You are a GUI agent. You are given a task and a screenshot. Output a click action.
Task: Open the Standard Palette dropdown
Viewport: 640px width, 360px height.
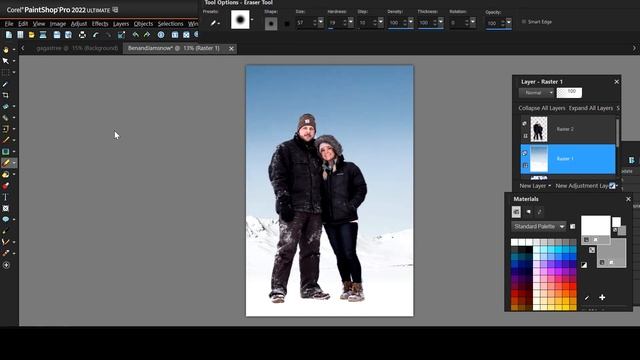click(539, 226)
